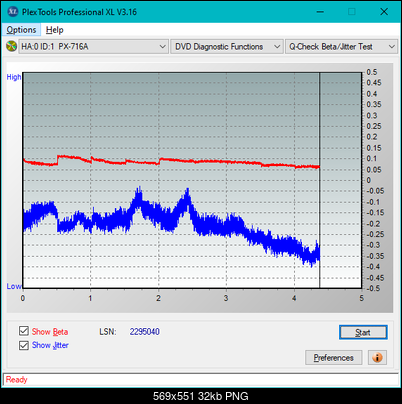Open the Help menu
This screenshot has width=402, height=404.
pos(55,30)
